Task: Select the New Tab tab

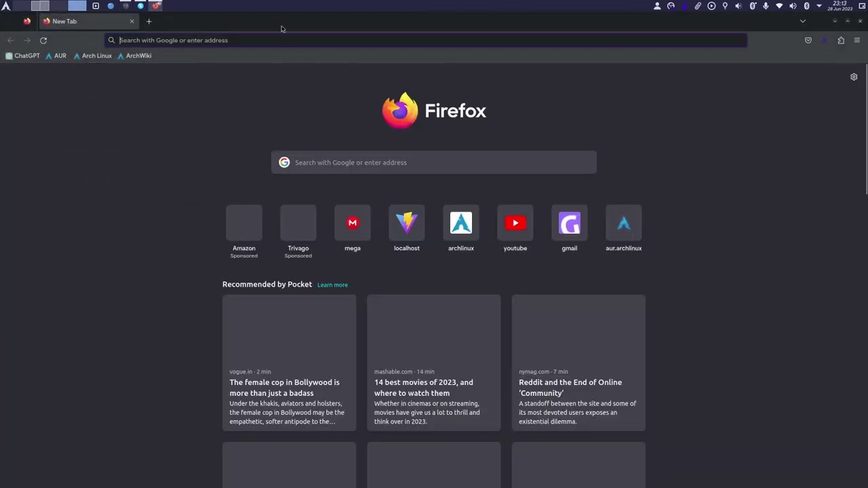Action: 89,21
